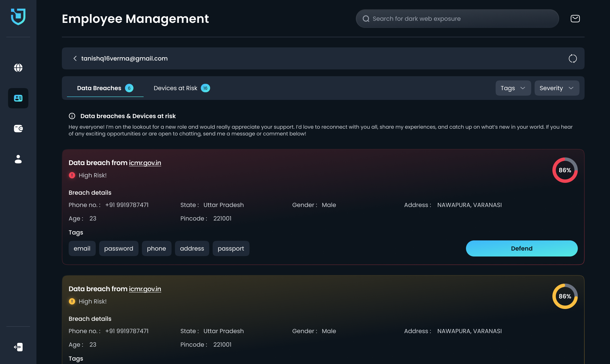Select the email tag
Image resolution: width=610 pixels, height=364 pixels.
pos(82,248)
